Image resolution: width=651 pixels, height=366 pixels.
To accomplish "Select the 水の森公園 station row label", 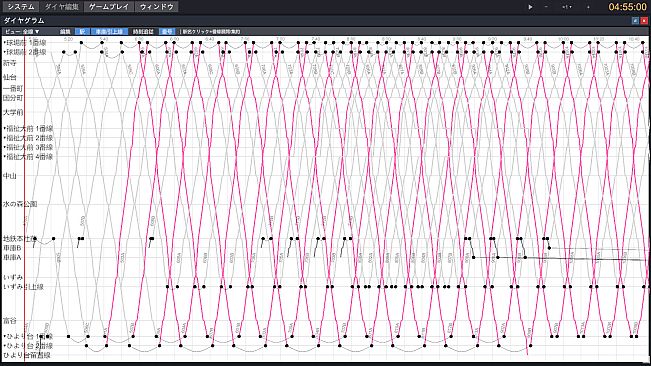I will 20,204.
